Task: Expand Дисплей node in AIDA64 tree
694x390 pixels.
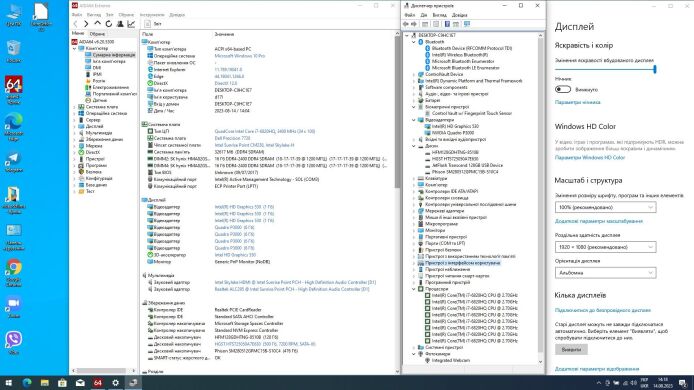Action: (74, 126)
